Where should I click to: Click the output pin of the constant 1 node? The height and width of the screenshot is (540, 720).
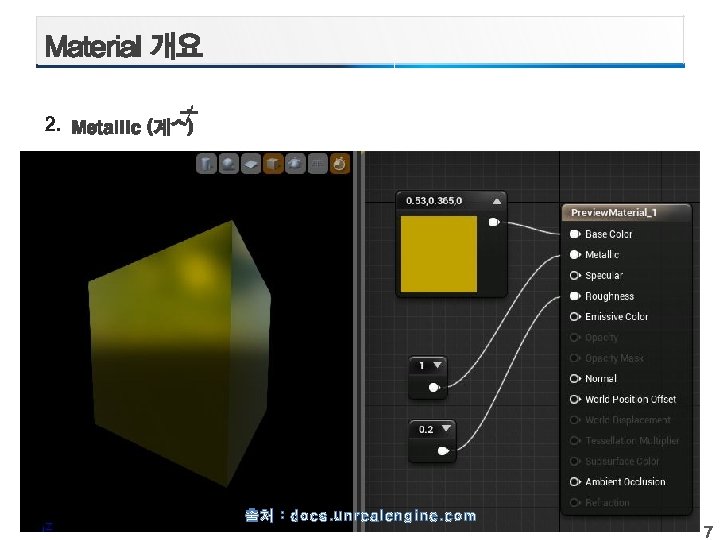point(434,388)
